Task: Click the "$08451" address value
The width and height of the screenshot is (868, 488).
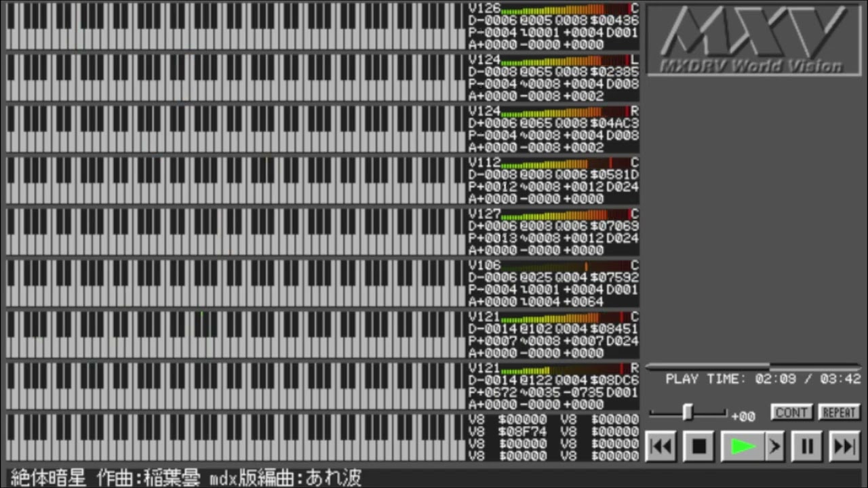Action: tap(614, 329)
